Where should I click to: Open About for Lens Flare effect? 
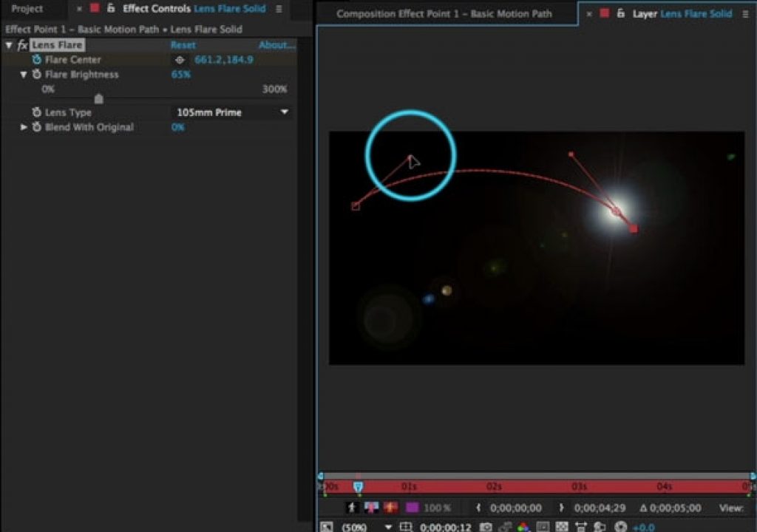276,45
